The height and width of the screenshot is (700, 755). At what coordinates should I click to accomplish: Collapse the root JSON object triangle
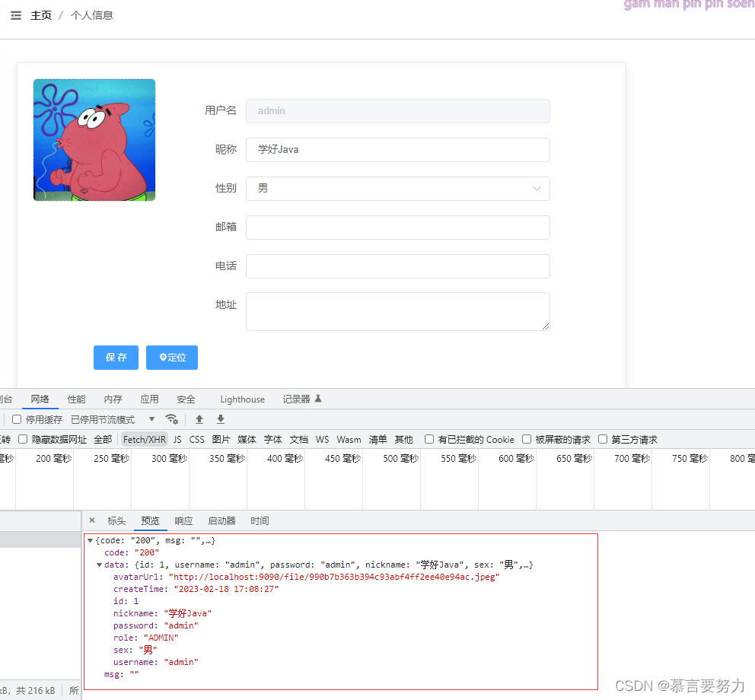click(90, 541)
